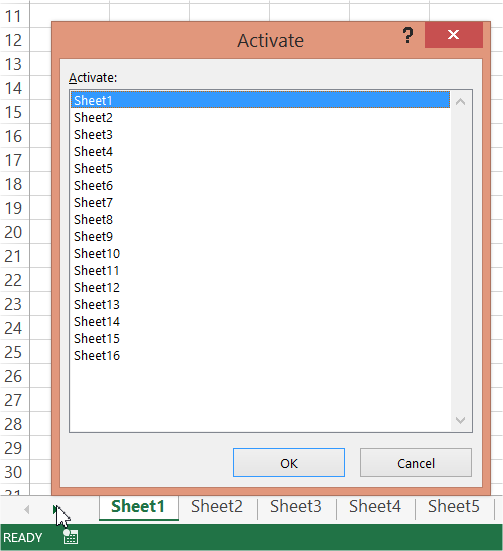Switch to the Sheet2 tab
Image resolution: width=503 pixels, height=551 pixels.
217,506
